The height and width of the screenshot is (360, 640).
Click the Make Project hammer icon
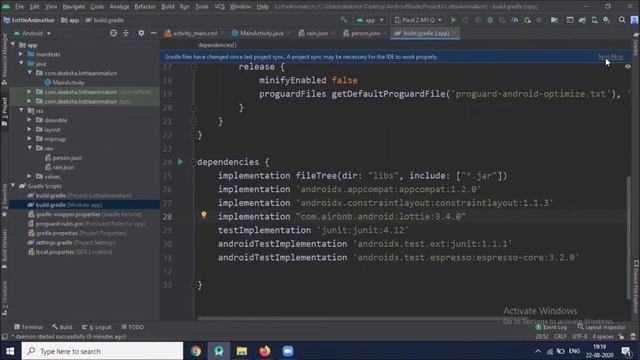(344, 20)
